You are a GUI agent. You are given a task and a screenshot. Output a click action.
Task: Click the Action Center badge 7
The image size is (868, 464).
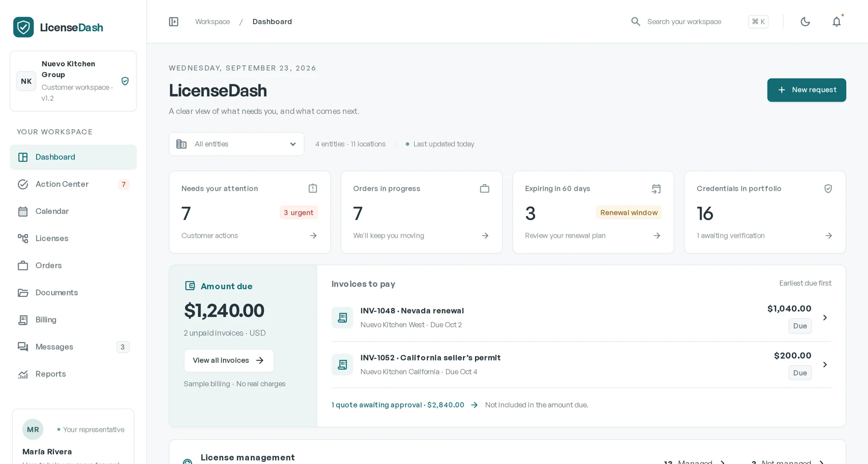[x=123, y=184]
